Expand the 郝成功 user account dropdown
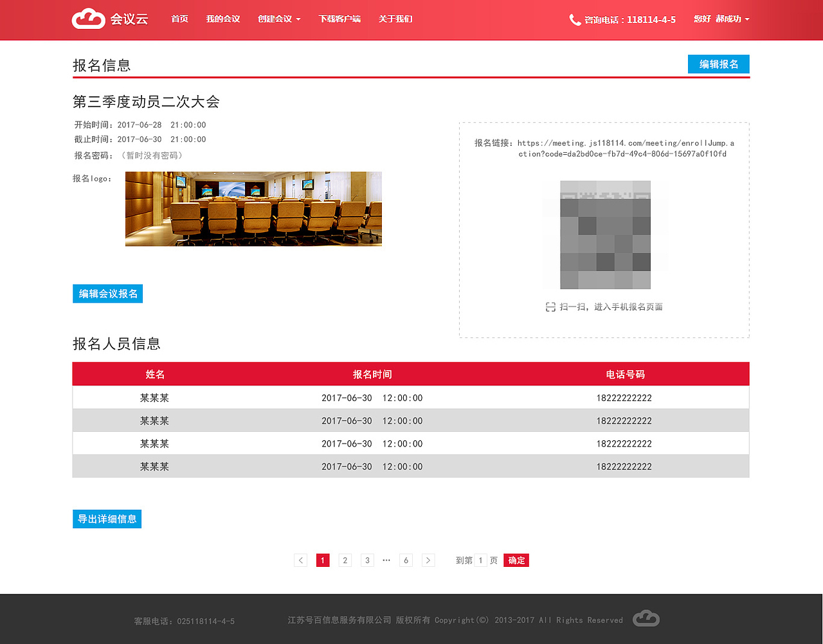 click(x=721, y=19)
